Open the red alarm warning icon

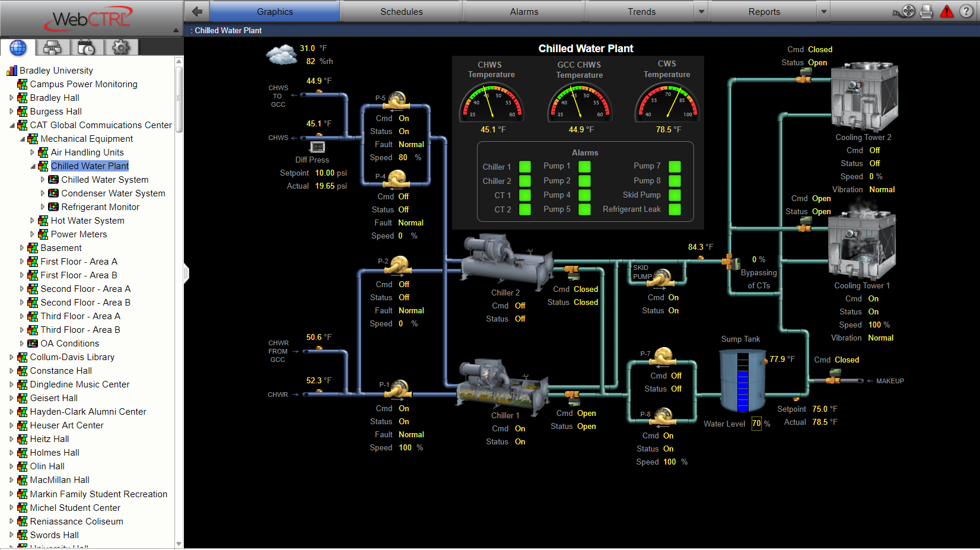coord(947,11)
